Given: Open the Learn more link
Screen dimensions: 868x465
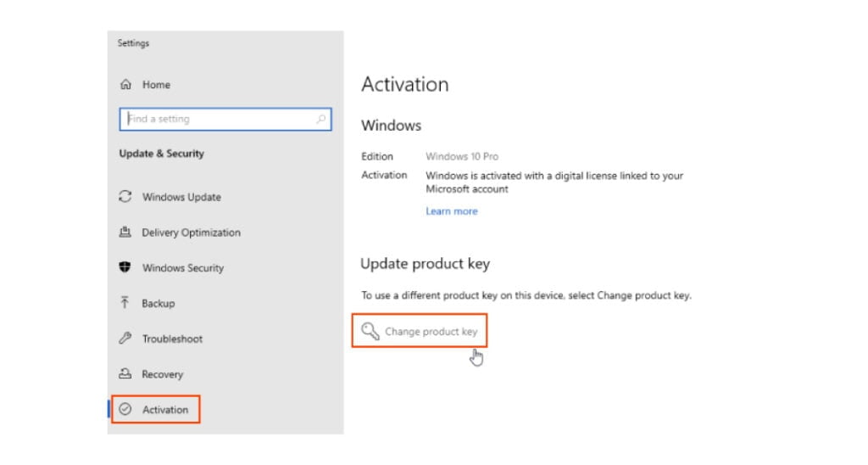Looking at the screenshot, I should tap(451, 211).
